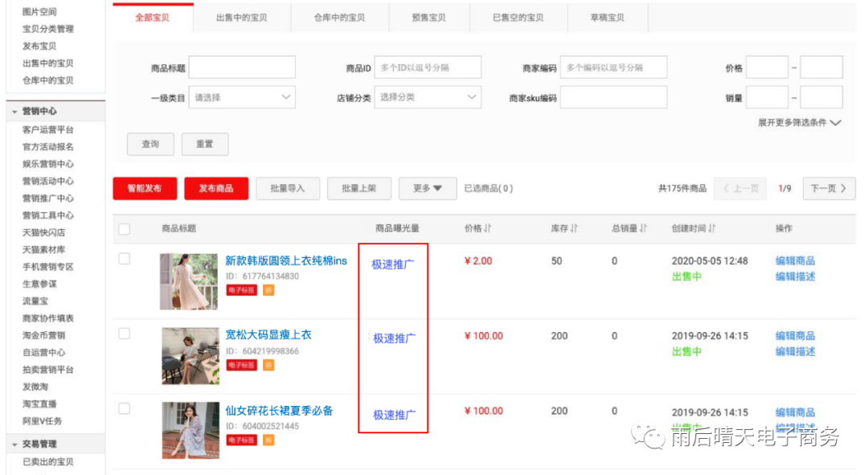Focus the 商家编码 input field
Screen dimensions: 868x475
pyautogui.click(x=613, y=68)
